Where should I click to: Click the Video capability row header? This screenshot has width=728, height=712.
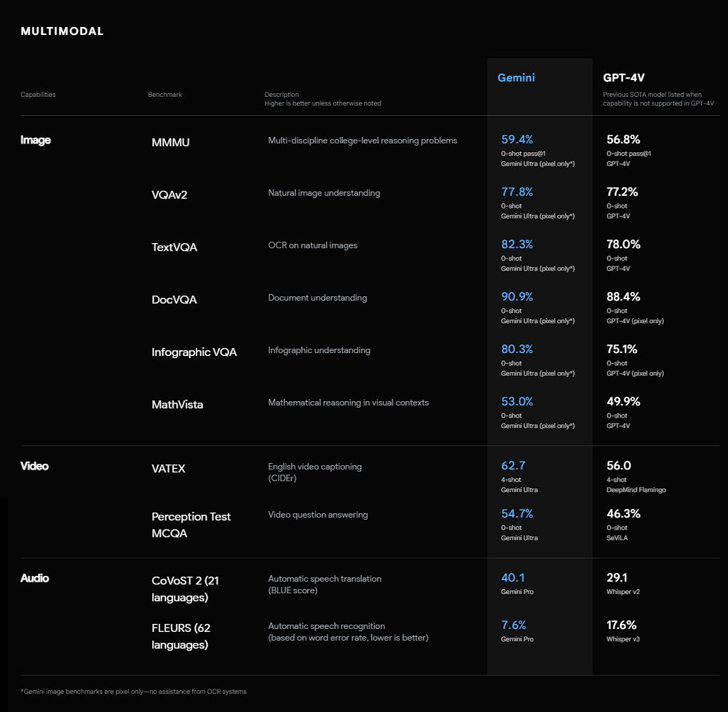(35, 466)
